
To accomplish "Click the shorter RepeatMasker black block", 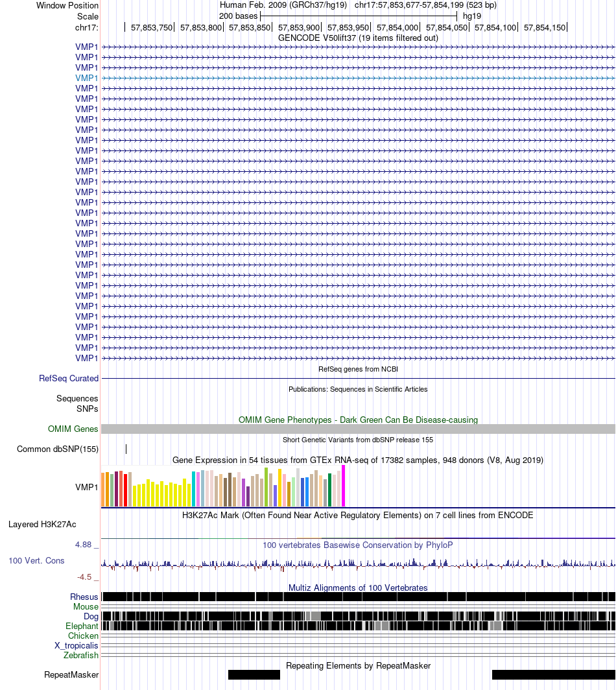I will pos(254,674).
